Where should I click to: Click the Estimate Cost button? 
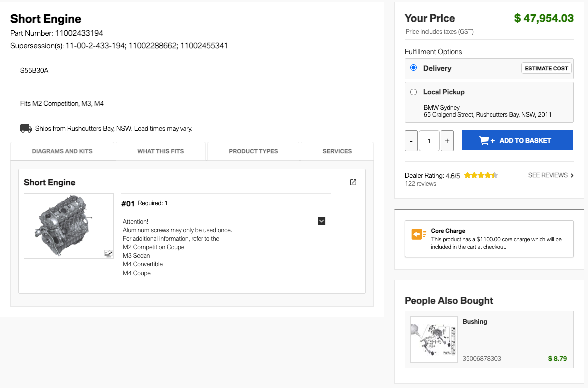point(546,68)
